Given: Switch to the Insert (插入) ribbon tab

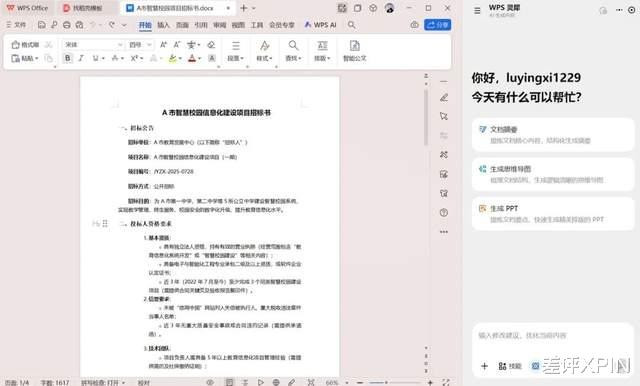Looking at the screenshot, I should [x=163, y=25].
